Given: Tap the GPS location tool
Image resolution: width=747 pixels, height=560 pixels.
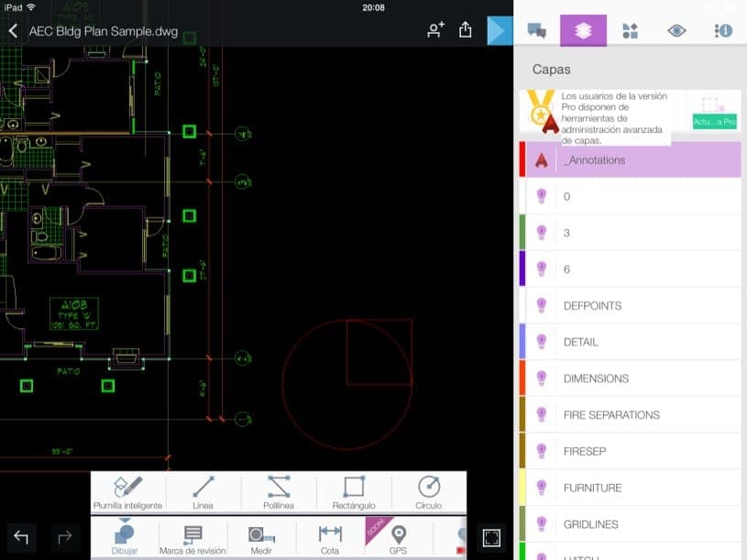Looking at the screenshot, I should (398, 538).
